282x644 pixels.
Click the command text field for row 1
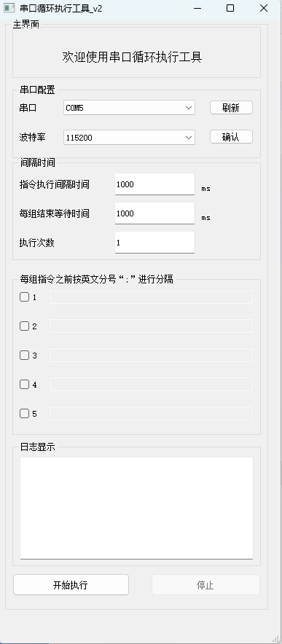pos(151,297)
